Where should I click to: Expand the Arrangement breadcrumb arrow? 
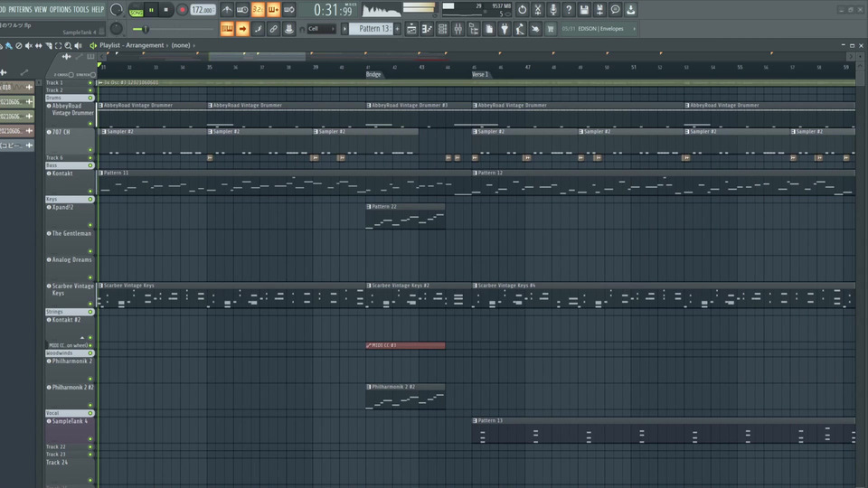tap(166, 45)
